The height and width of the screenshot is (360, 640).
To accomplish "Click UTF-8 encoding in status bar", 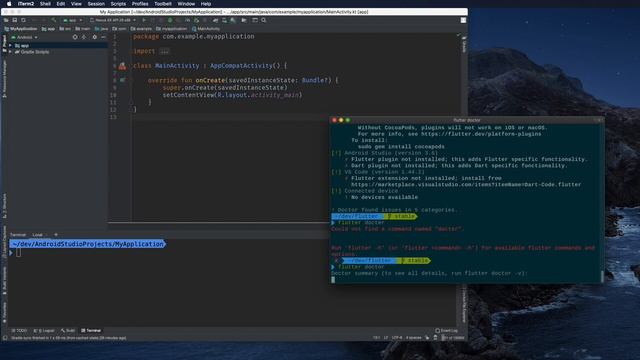I will click(x=397, y=338).
